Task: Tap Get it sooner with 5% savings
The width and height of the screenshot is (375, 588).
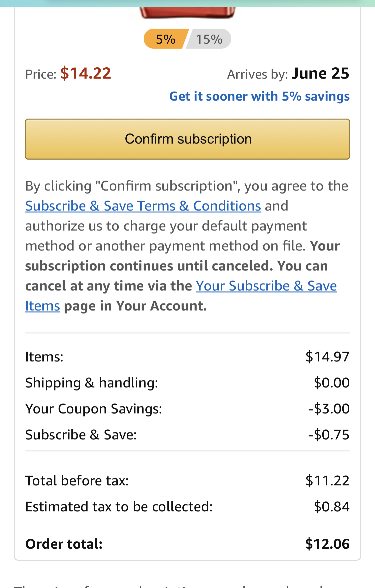Action: point(259,96)
